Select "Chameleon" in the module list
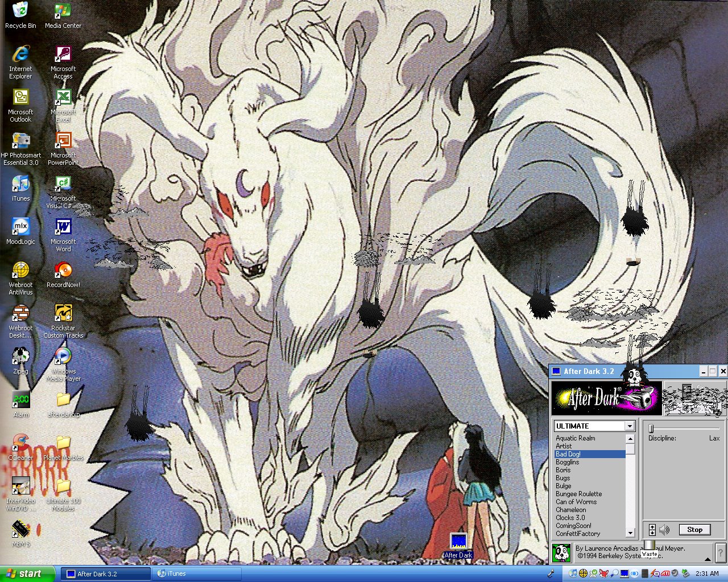The image size is (728, 582). click(571, 510)
